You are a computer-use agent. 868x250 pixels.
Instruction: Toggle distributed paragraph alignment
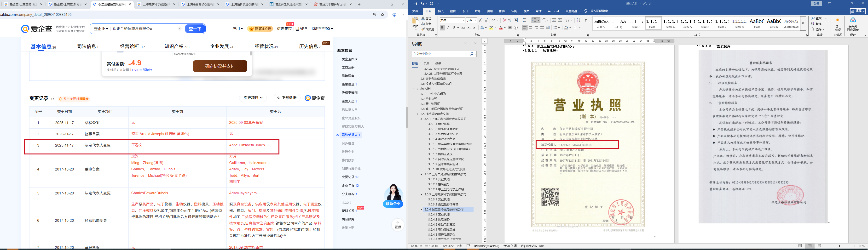548,28
